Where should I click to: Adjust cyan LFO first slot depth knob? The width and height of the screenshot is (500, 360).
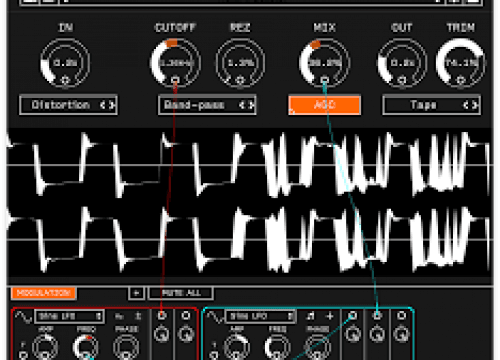353,334
